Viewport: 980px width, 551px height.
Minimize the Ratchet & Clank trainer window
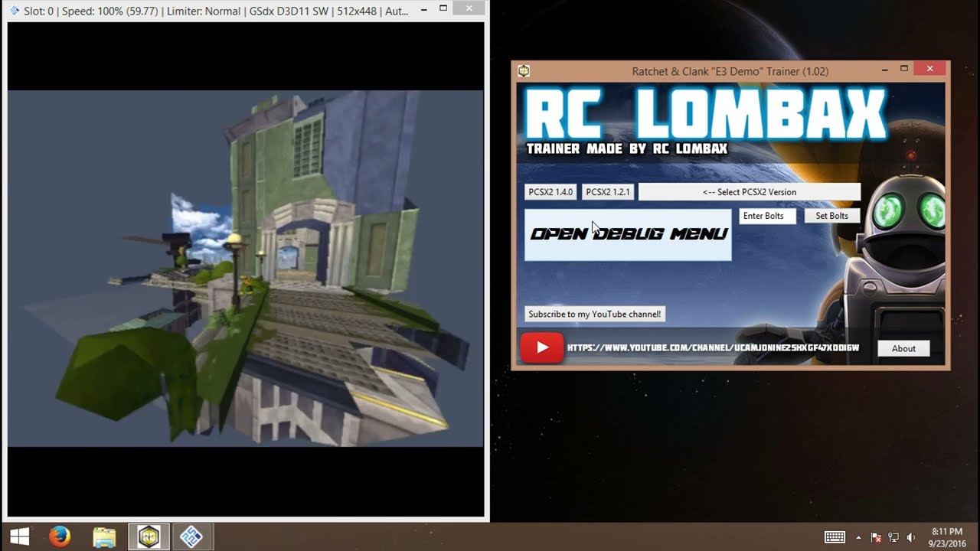pos(885,69)
